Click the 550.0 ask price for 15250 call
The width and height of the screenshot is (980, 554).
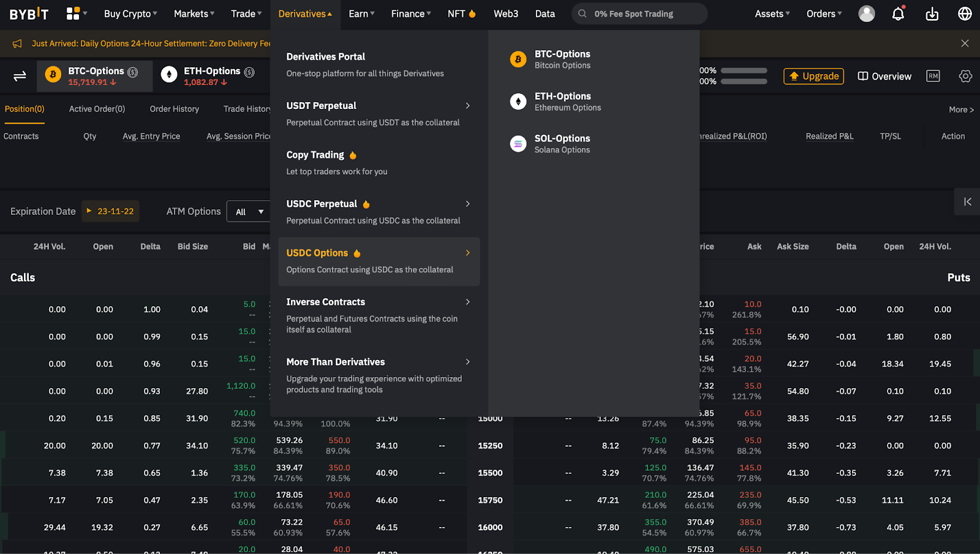pyautogui.click(x=339, y=441)
